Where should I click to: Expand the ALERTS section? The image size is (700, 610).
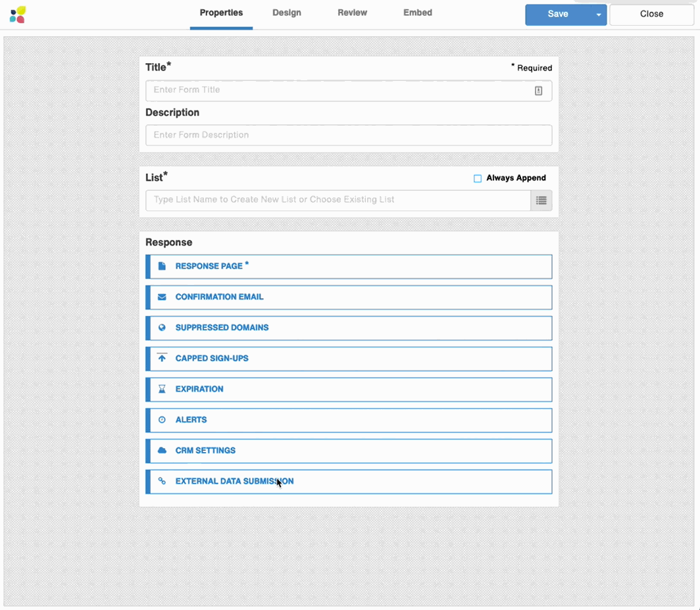[349, 420]
